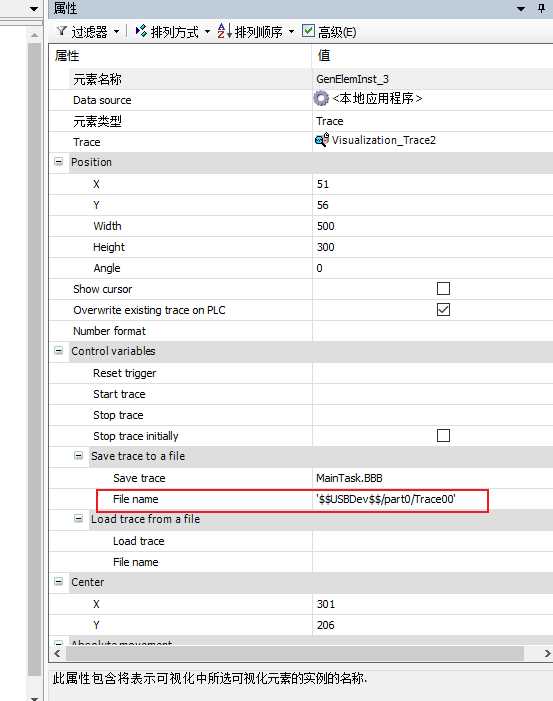Click the pin icon of properties panel
The width and height of the screenshot is (553, 701).
pos(541,8)
